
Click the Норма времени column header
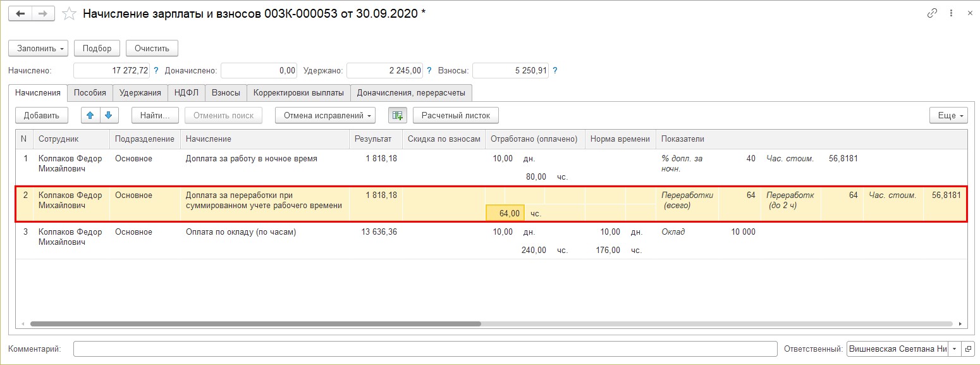[x=620, y=139]
